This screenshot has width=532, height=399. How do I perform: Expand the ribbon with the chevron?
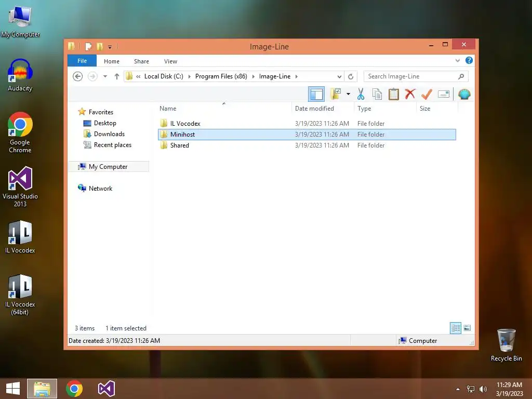(457, 60)
